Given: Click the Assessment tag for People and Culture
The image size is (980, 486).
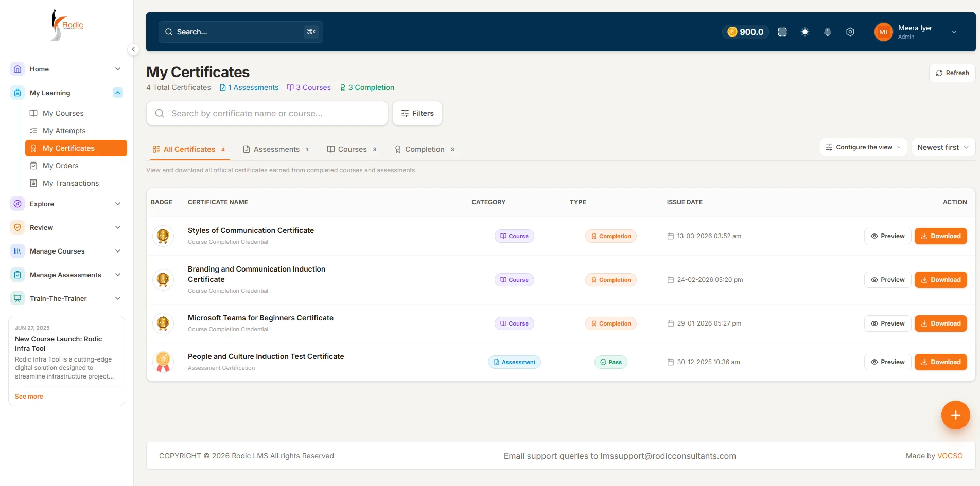Looking at the screenshot, I should pyautogui.click(x=514, y=362).
